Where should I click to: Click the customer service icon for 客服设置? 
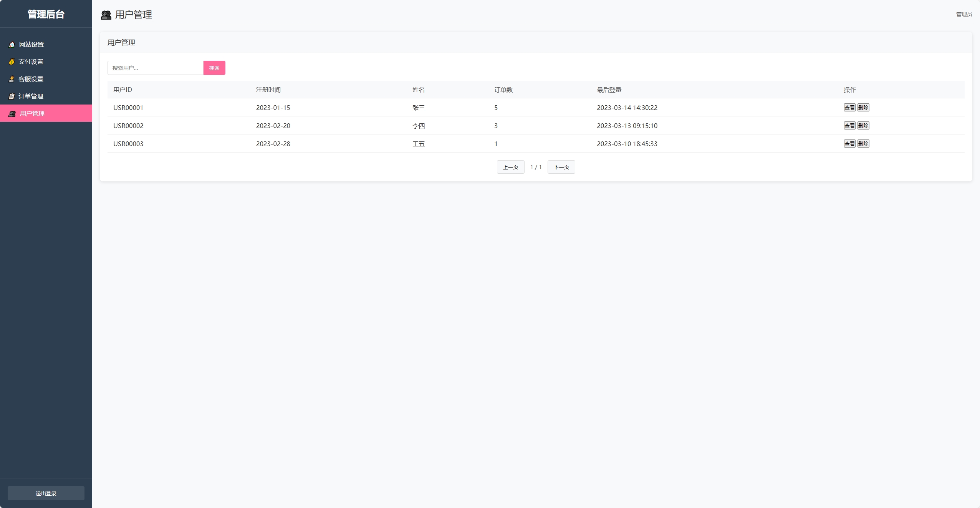coord(12,79)
